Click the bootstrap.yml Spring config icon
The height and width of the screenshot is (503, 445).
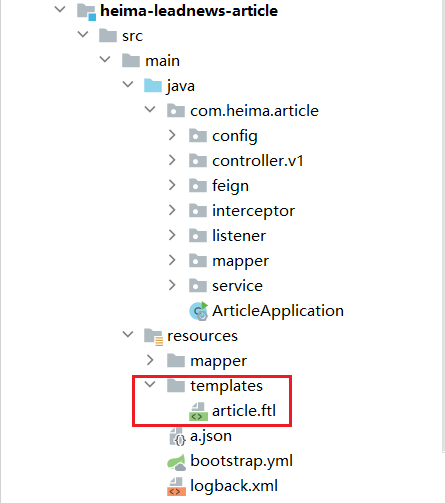pos(176,462)
